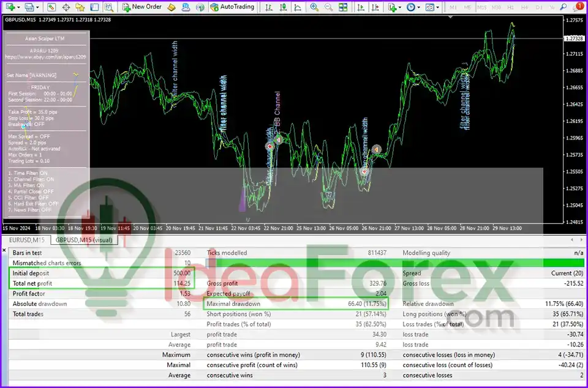Select the H1 timeframe
The image size is (588, 388).
click(x=510, y=7)
